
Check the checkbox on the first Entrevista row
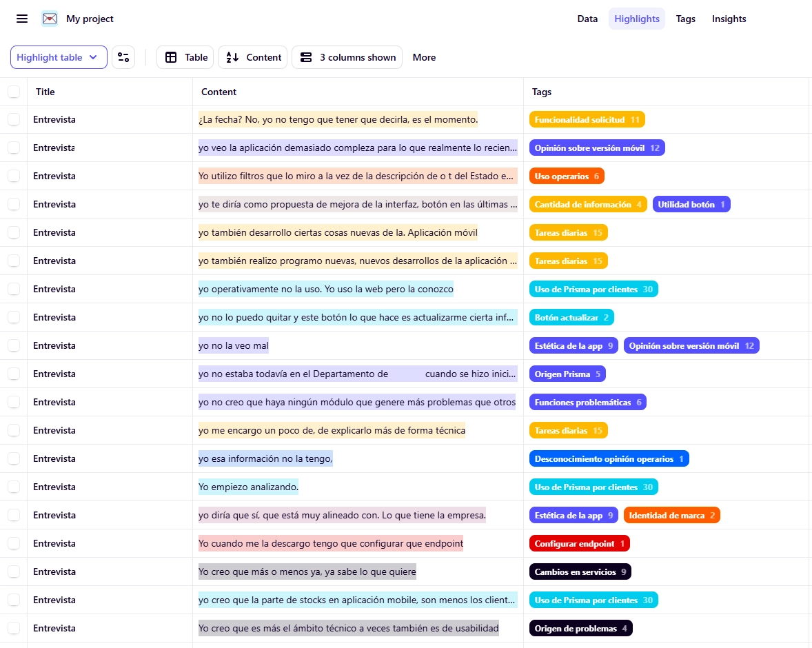14,119
